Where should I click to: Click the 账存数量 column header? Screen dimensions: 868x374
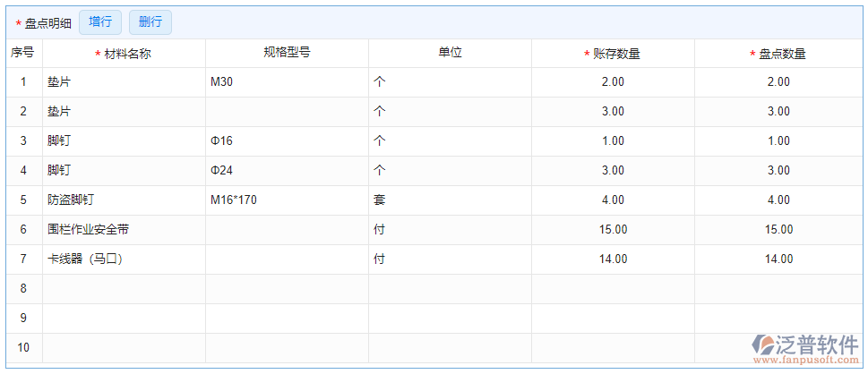click(613, 54)
